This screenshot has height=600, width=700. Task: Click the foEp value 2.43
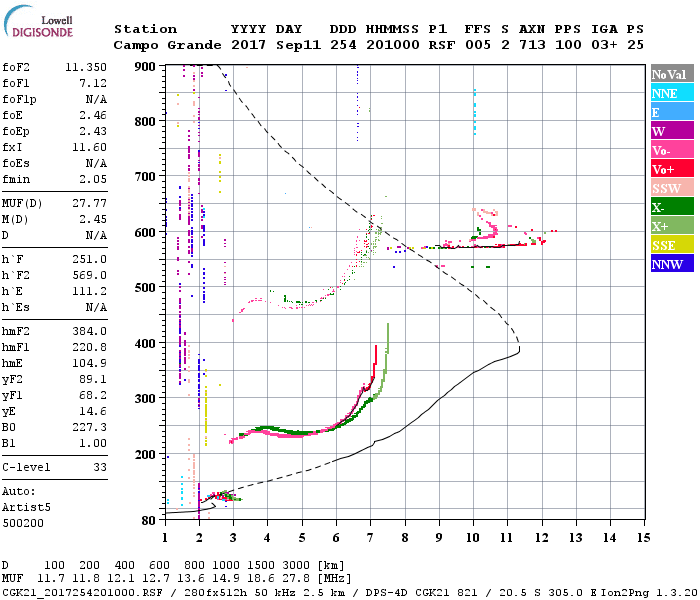[x=93, y=131]
